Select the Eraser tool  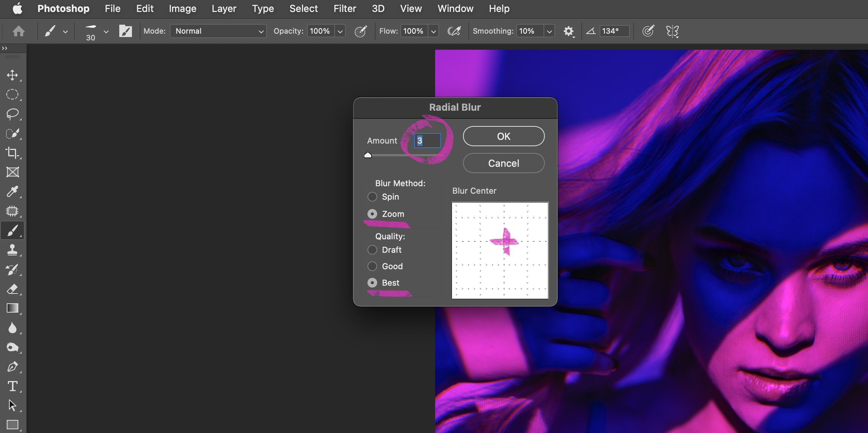coord(12,289)
